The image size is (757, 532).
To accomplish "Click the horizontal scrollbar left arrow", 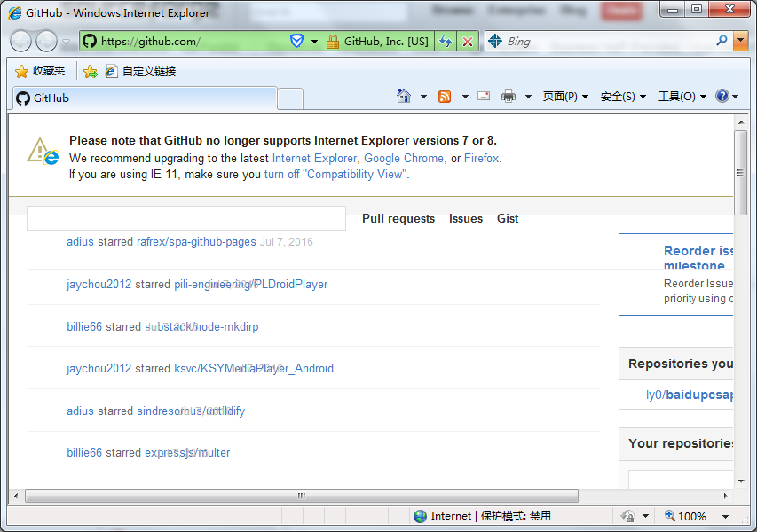I will tap(16, 496).
